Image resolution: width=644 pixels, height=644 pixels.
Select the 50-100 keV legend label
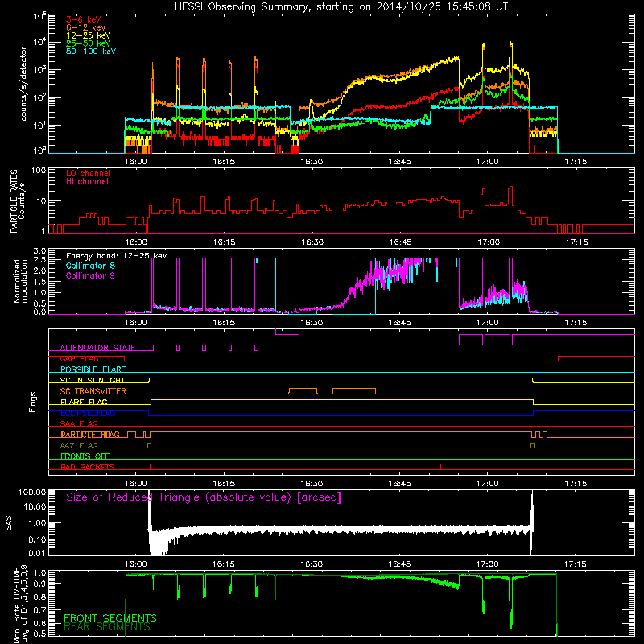pos(91,52)
